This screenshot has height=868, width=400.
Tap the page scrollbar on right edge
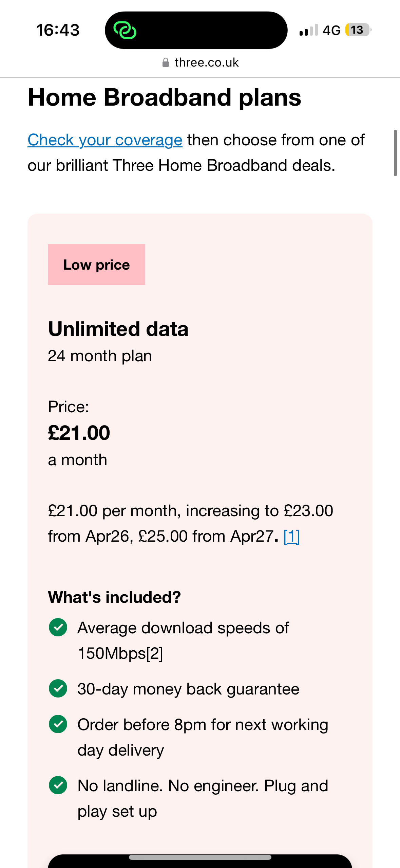click(395, 153)
